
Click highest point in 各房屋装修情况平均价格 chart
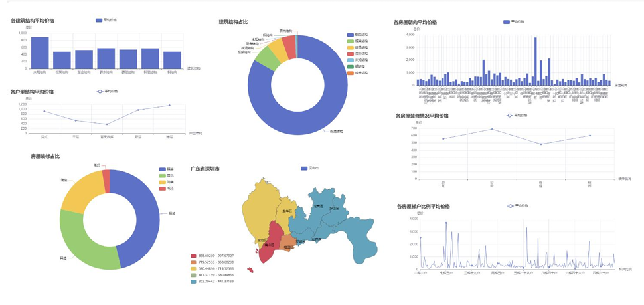point(492,129)
